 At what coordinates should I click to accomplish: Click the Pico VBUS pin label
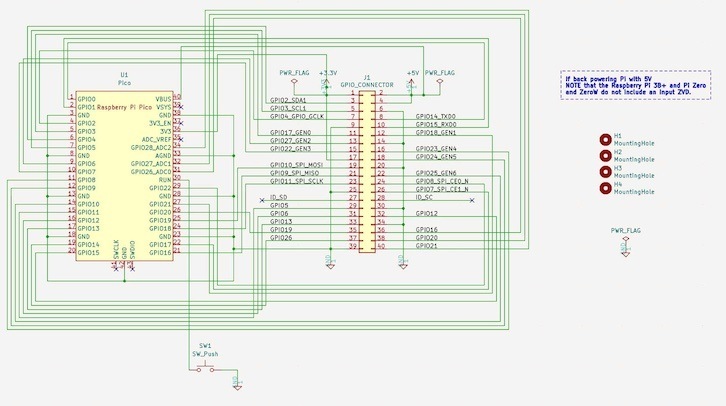coord(163,100)
